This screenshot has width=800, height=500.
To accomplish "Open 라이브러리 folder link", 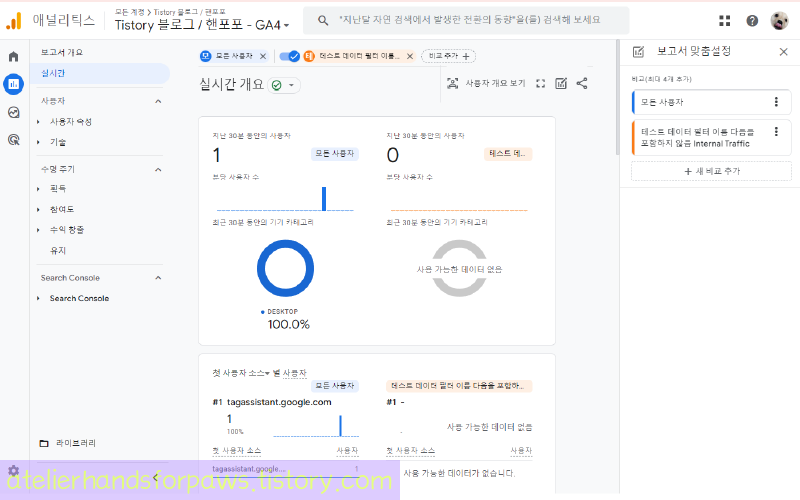I will (x=67, y=443).
